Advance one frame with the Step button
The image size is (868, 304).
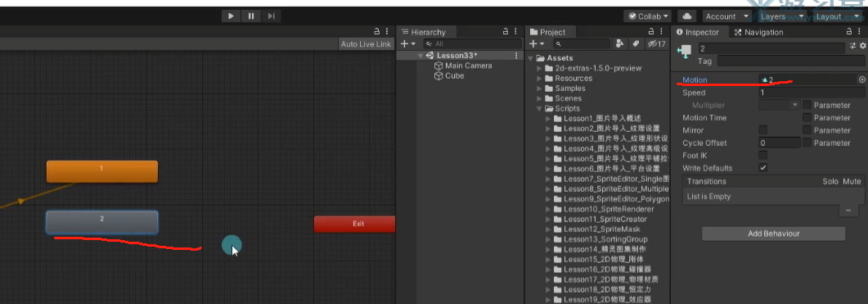(271, 16)
